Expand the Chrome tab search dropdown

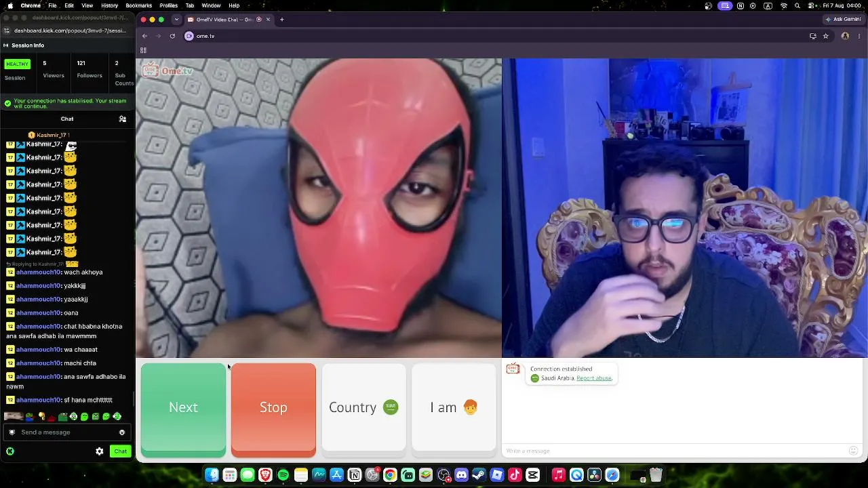coord(176,20)
